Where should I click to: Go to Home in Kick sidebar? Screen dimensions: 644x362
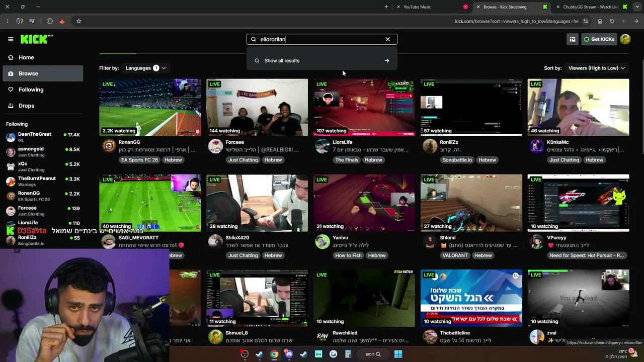click(43, 57)
